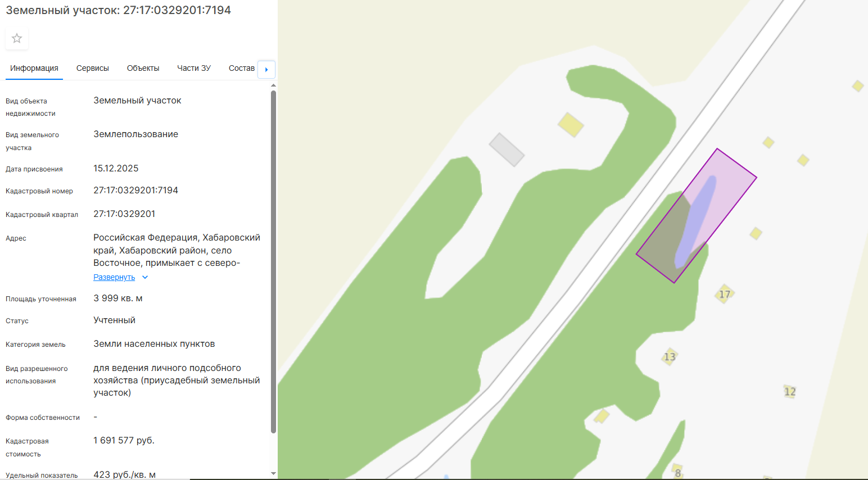Click the label 'Категория земель'
Screen dimensions: 868x480
coord(35,345)
